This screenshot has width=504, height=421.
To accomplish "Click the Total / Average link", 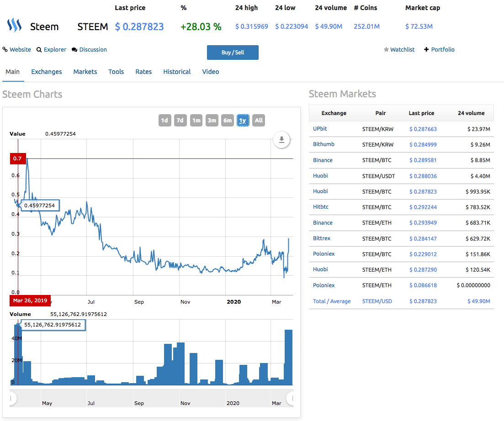I will click(x=332, y=301).
